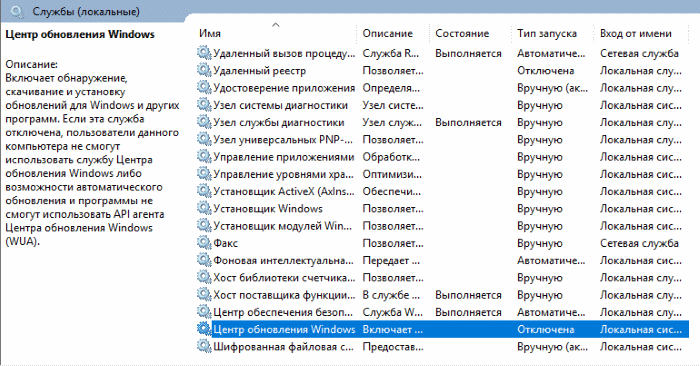
Task: Click Служба W... description of Центр обеспечения
Action: pos(392,312)
